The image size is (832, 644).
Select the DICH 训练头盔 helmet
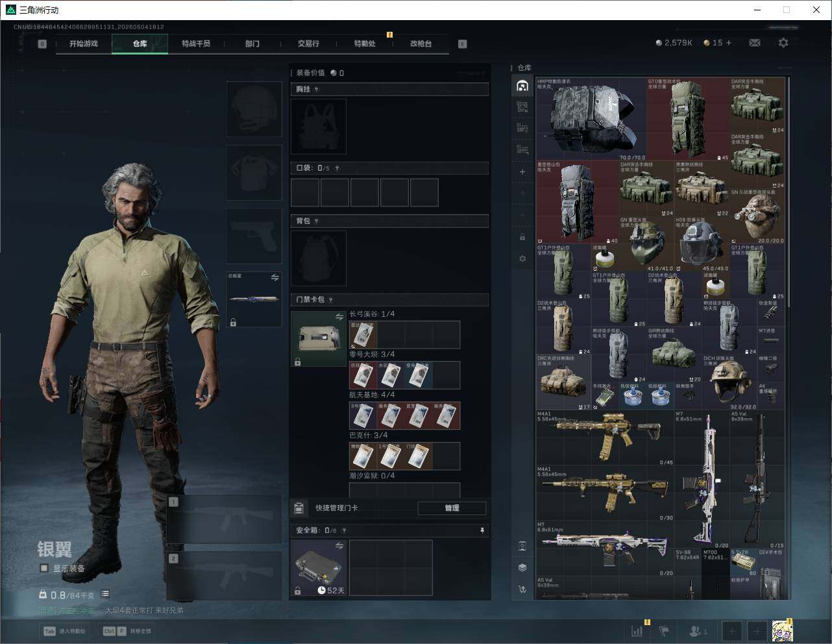[x=729, y=382]
